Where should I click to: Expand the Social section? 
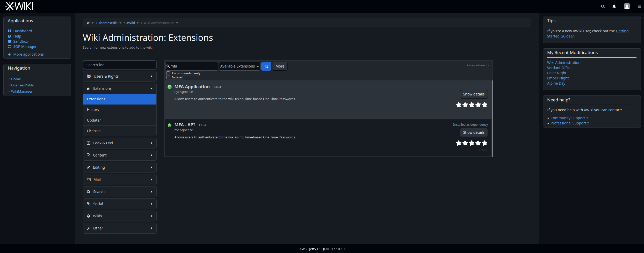click(x=120, y=204)
